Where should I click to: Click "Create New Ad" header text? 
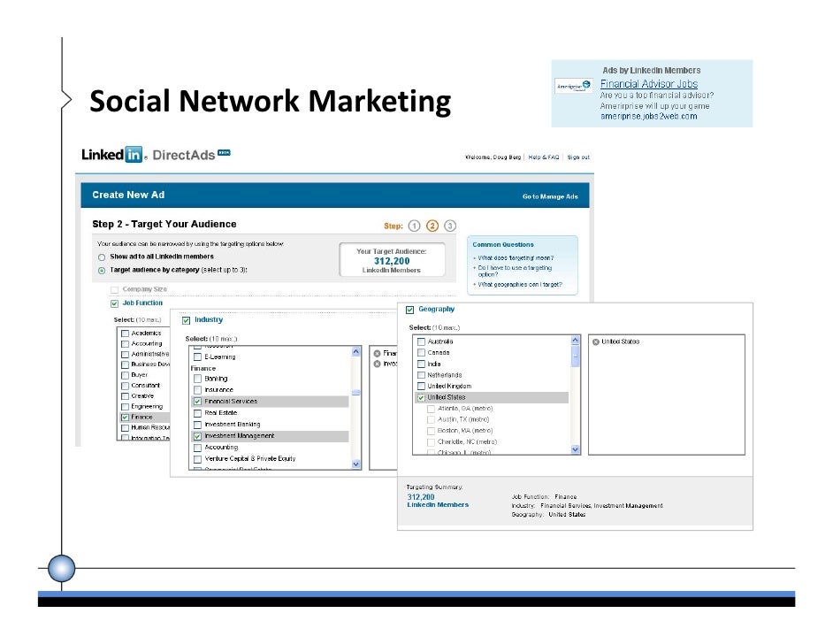point(128,195)
